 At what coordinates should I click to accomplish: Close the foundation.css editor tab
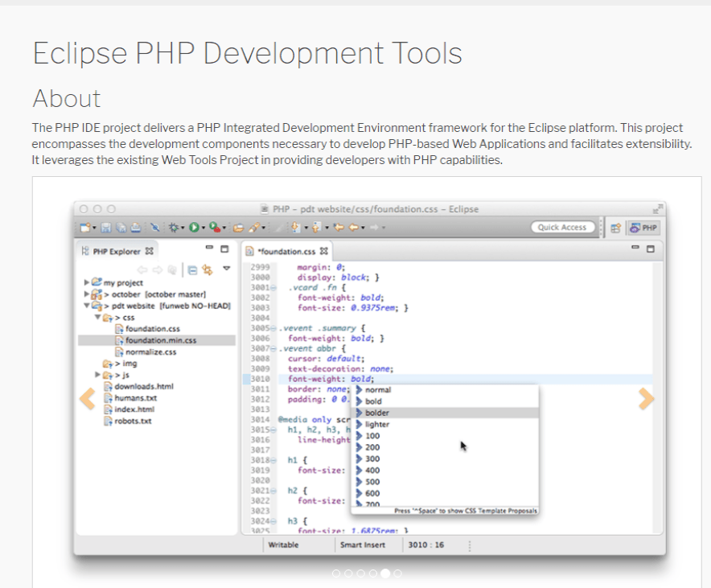(x=324, y=251)
